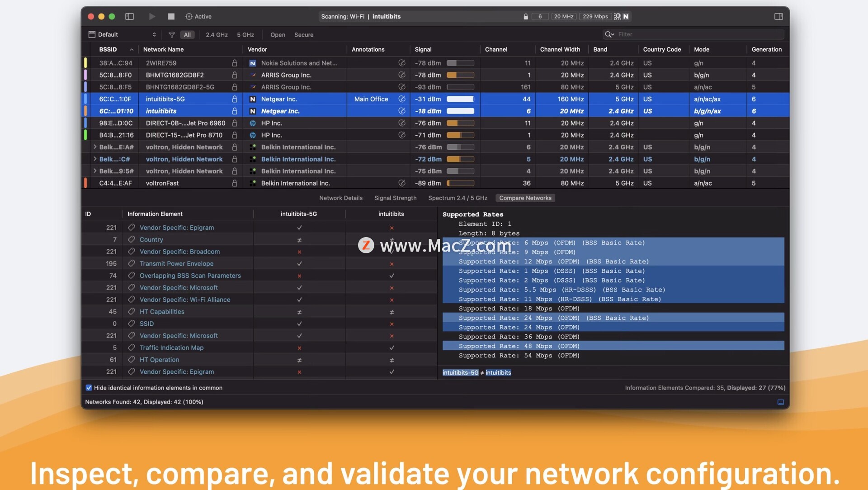Open the Default profile dropdown
868x490 pixels.
pos(123,34)
